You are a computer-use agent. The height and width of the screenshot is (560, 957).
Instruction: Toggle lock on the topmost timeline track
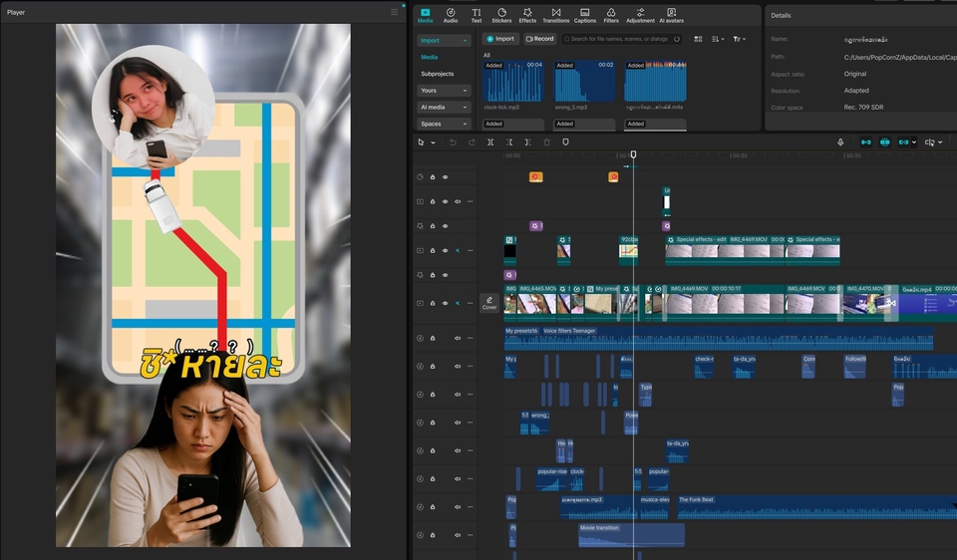tap(433, 177)
